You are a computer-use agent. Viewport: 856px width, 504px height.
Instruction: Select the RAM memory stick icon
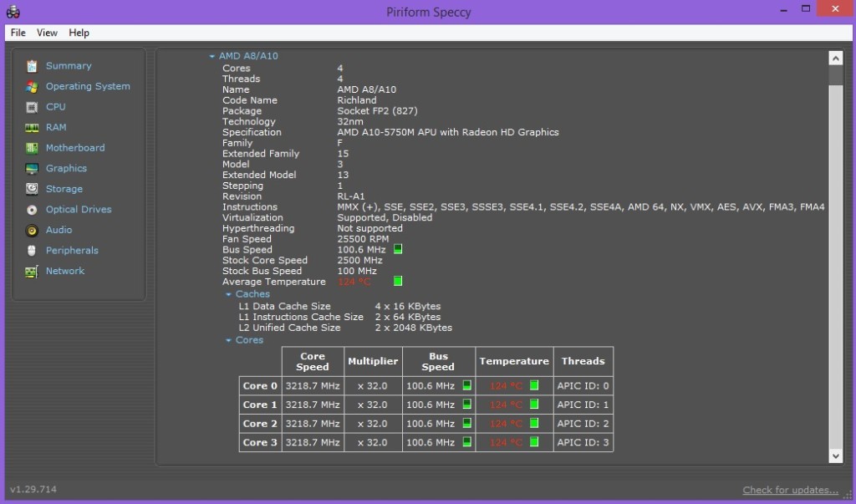(x=32, y=128)
